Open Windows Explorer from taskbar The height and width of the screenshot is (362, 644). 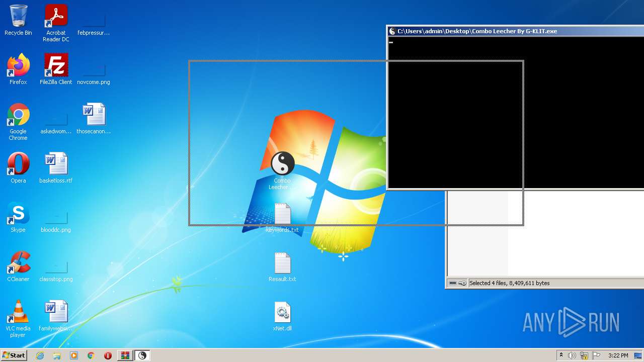coord(57,355)
